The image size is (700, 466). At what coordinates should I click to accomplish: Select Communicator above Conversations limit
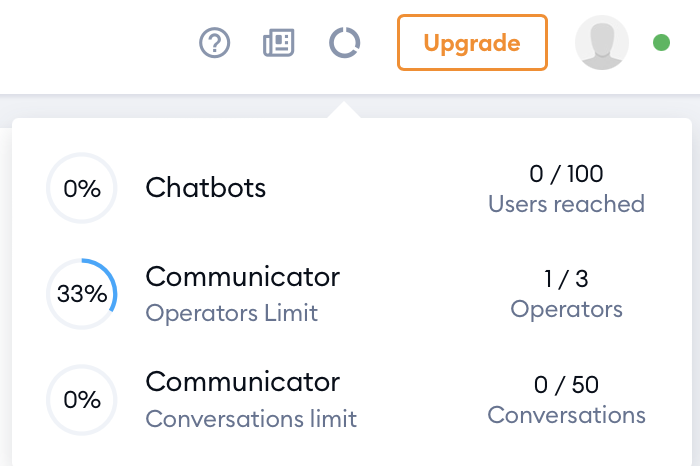[242, 382]
